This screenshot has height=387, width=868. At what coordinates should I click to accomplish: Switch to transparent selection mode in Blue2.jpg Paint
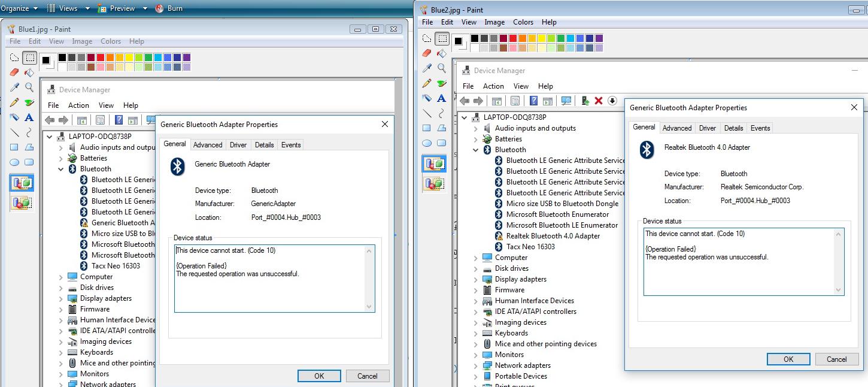pyautogui.click(x=434, y=183)
